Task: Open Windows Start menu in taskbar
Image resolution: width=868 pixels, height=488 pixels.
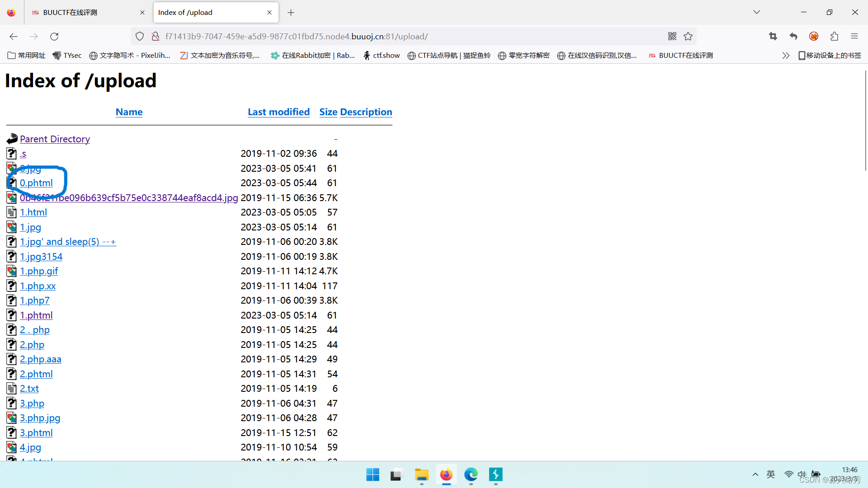Action: 373,474
